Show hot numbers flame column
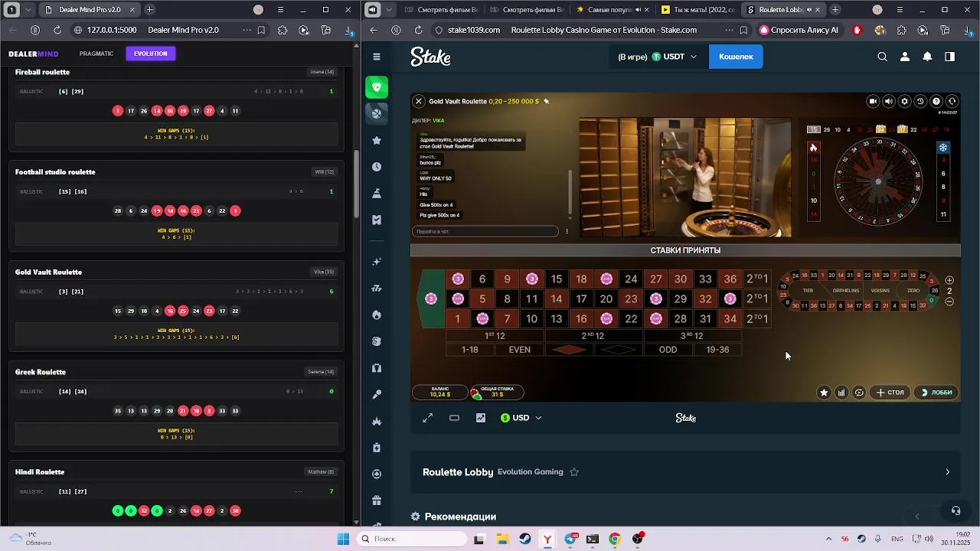 point(814,148)
